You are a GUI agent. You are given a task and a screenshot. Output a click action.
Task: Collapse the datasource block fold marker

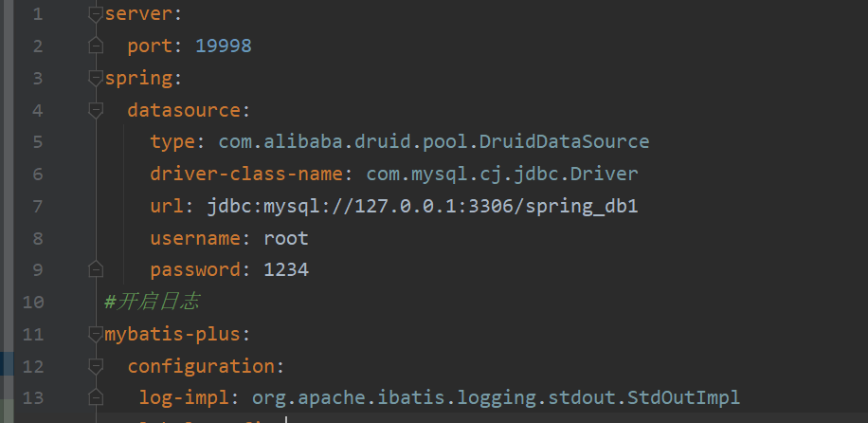tap(95, 110)
